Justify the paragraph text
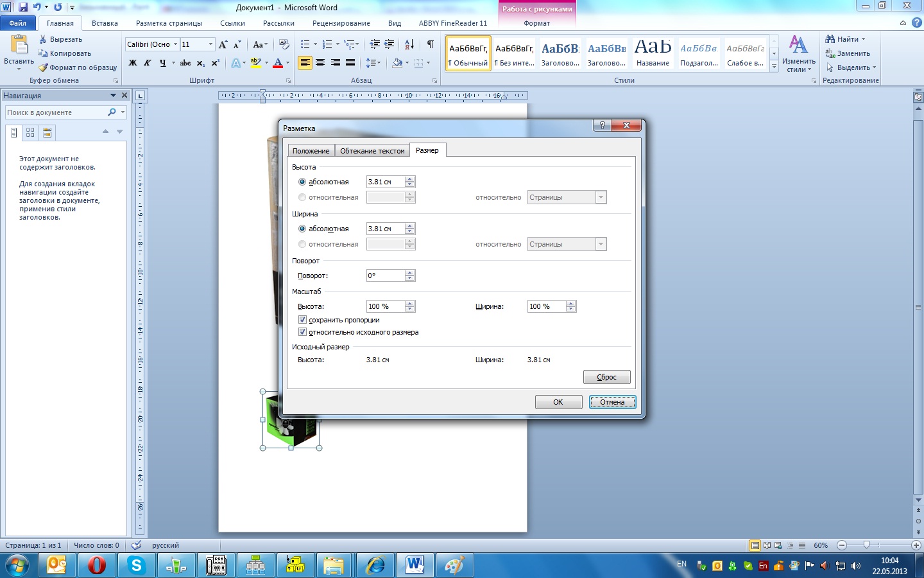The image size is (924, 578). 350,63
